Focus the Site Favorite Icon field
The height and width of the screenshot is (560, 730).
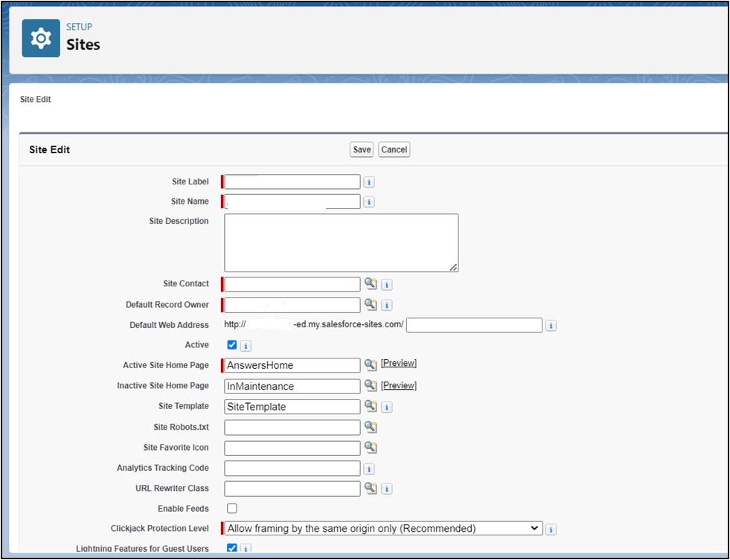coord(292,448)
